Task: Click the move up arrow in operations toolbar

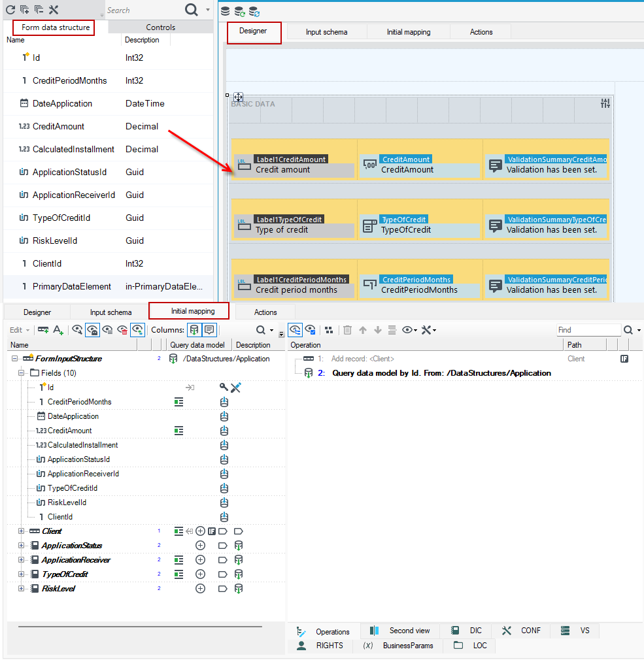Action: 363,330
